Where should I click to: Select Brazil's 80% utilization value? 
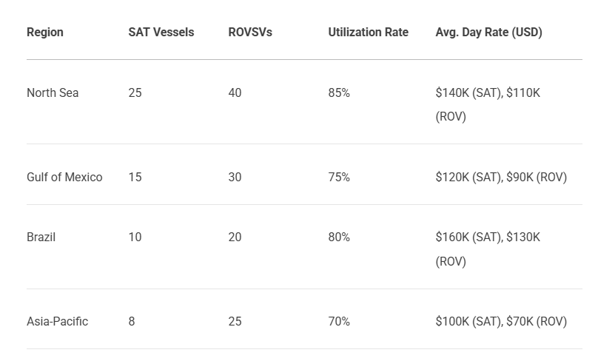[x=339, y=237]
